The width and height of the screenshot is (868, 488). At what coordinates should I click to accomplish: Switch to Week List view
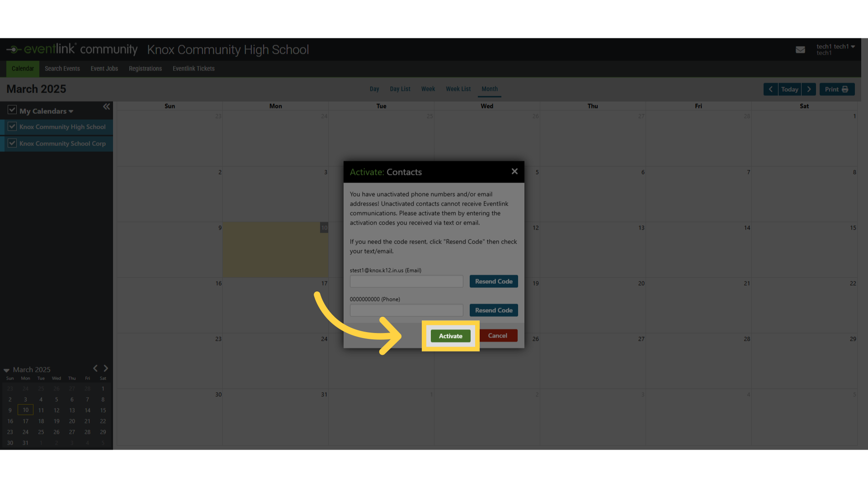tap(458, 89)
